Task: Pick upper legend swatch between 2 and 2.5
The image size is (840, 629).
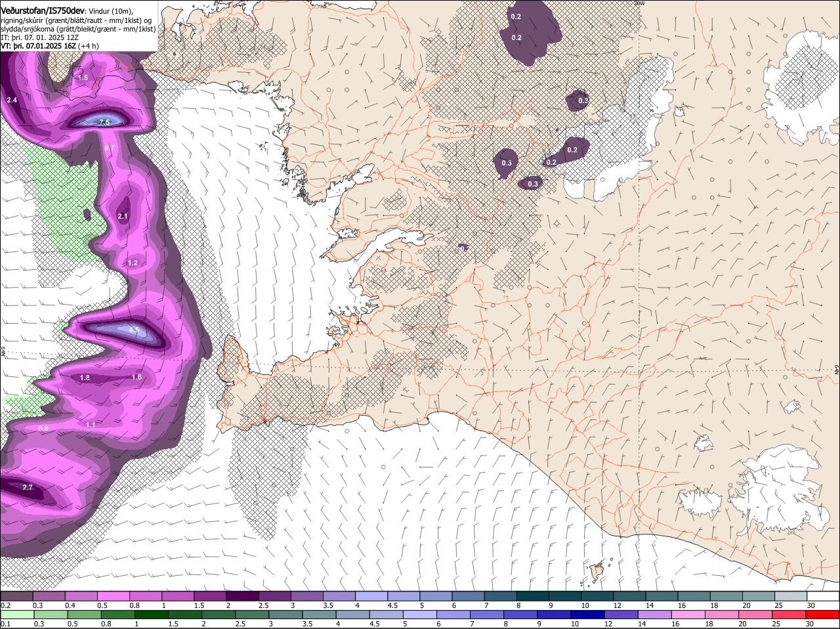Action: (242, 596)
